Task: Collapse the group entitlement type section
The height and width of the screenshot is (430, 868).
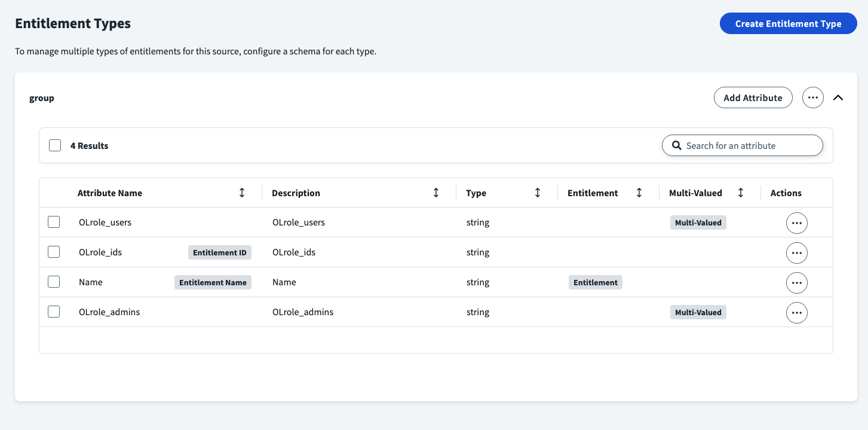Action: 838,97
